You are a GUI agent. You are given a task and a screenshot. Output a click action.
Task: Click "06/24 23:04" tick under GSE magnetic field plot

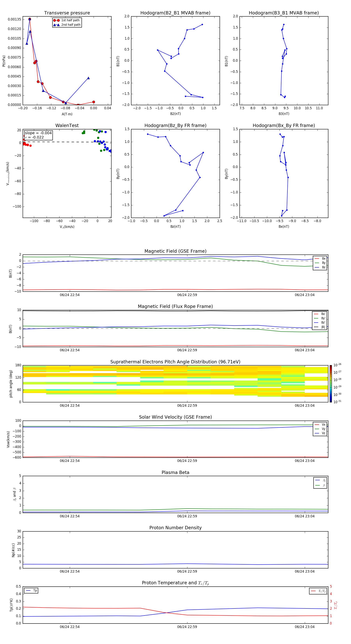point(305,295)
